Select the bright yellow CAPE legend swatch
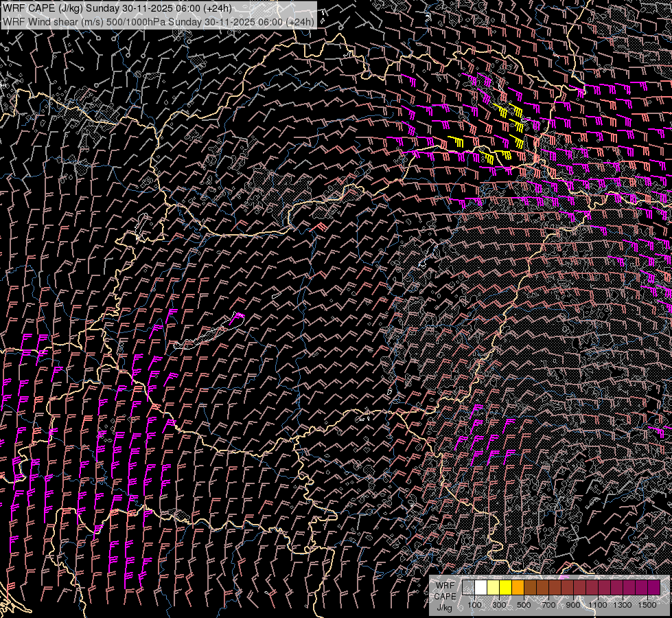 505,588
